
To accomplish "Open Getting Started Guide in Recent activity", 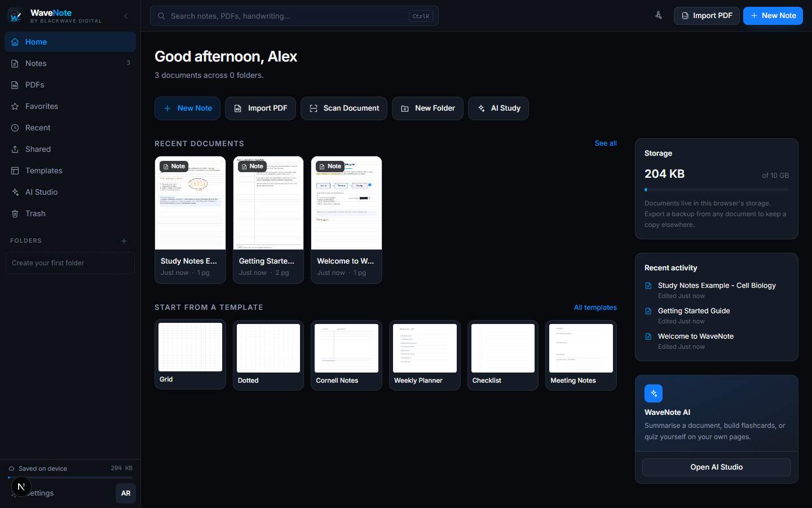I will (x=717, y=316).
